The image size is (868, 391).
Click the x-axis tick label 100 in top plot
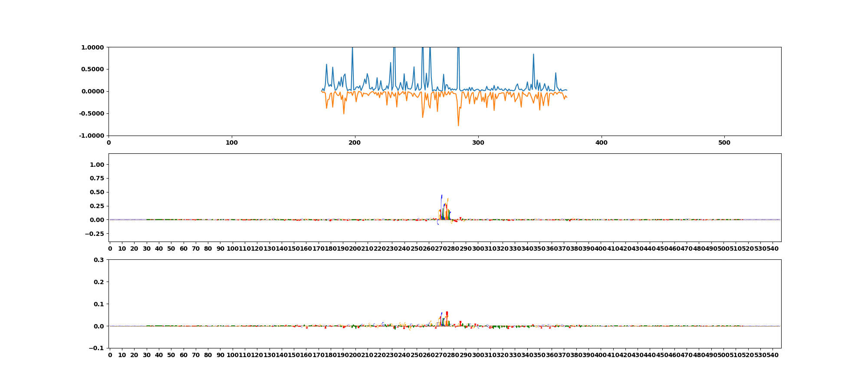point(232,142)
